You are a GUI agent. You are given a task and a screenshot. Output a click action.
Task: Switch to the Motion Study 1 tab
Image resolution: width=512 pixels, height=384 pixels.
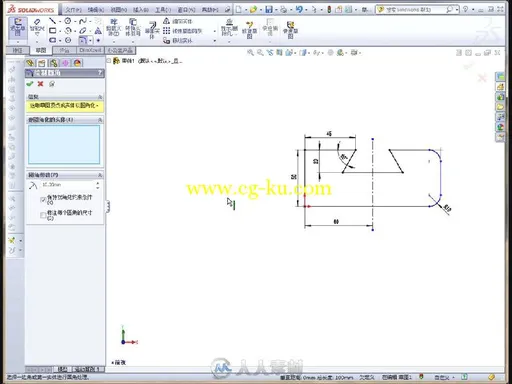tap(88, 369)
